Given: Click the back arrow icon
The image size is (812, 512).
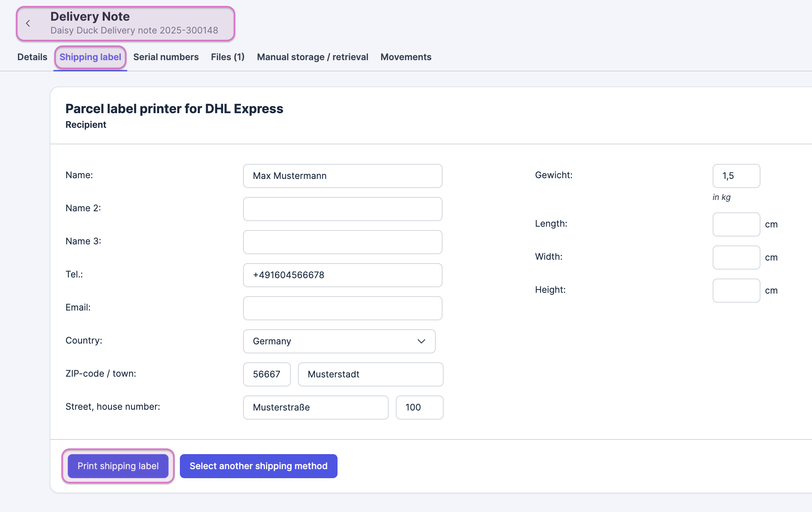Looking at the screenshot, I should pos(28,23).
